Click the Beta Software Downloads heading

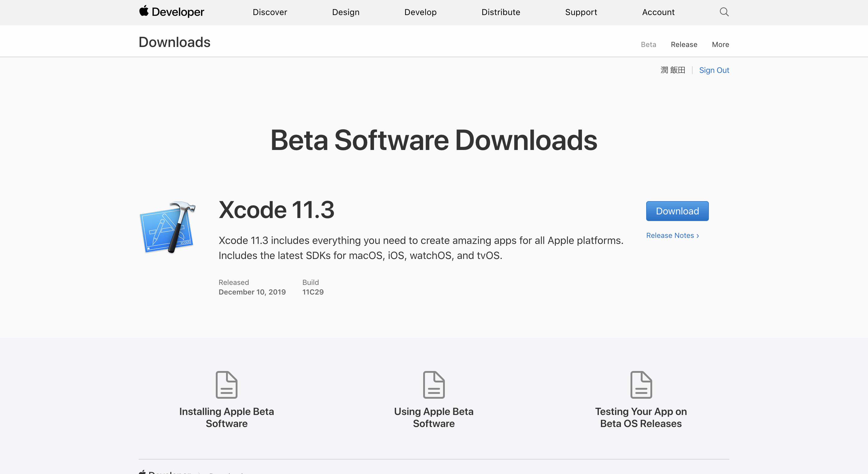pos(434,140)
